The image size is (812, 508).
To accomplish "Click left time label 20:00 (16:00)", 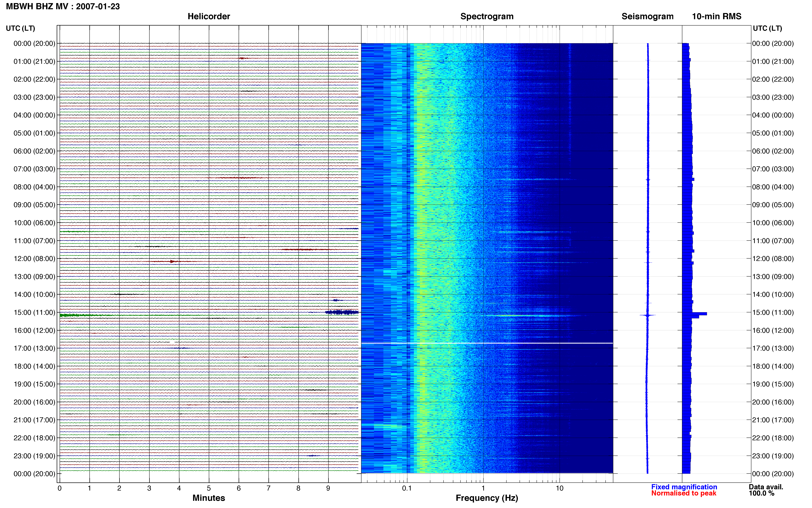I will coord(34,402).
